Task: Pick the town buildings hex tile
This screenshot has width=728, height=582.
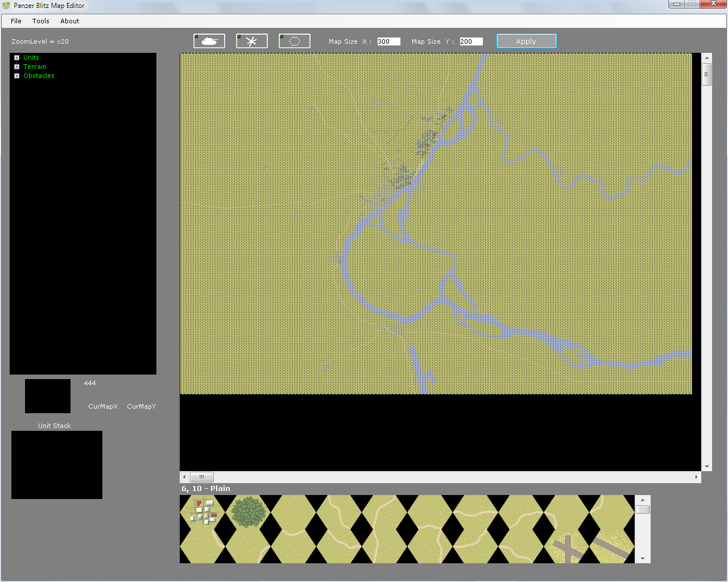Action: tap(202, 510)
